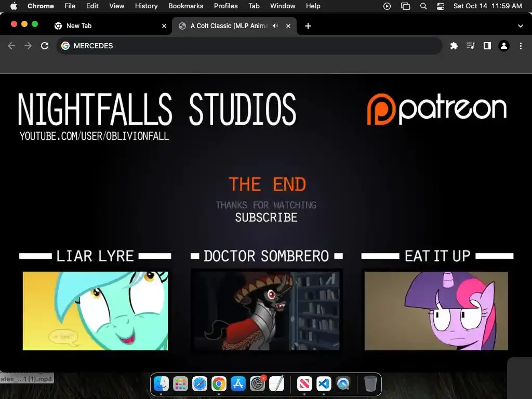Click the Patreon logo
This screenshot has height=399, width=532.
[x=437, y=109]
